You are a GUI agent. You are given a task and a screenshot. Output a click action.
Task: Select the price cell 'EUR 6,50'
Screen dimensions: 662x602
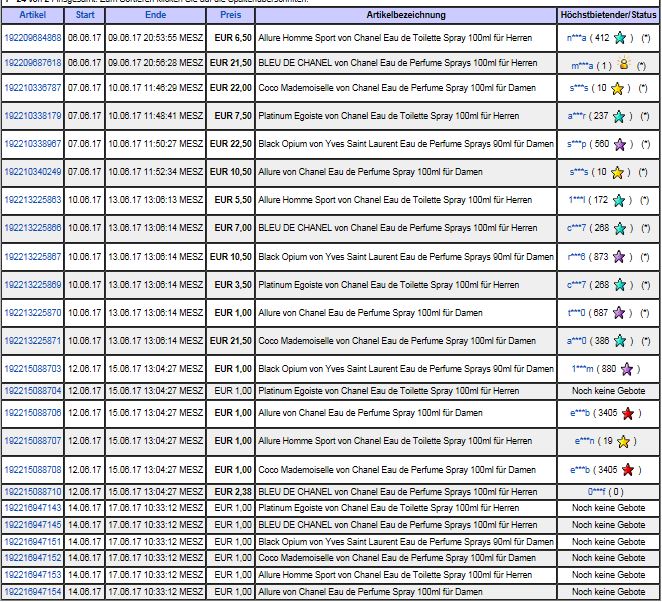233,38
